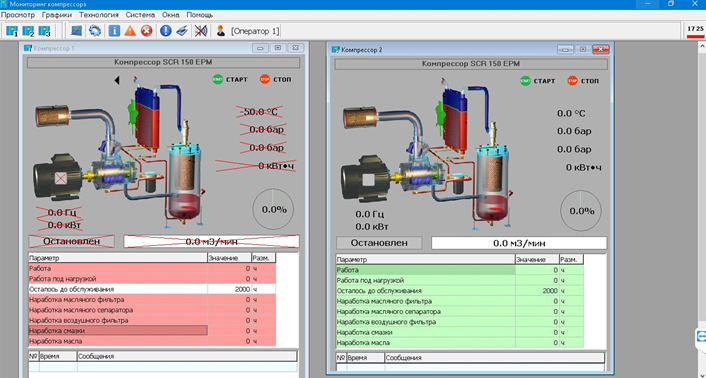Select Наработка смазки row in Компрессор 2

click(460, 333)
